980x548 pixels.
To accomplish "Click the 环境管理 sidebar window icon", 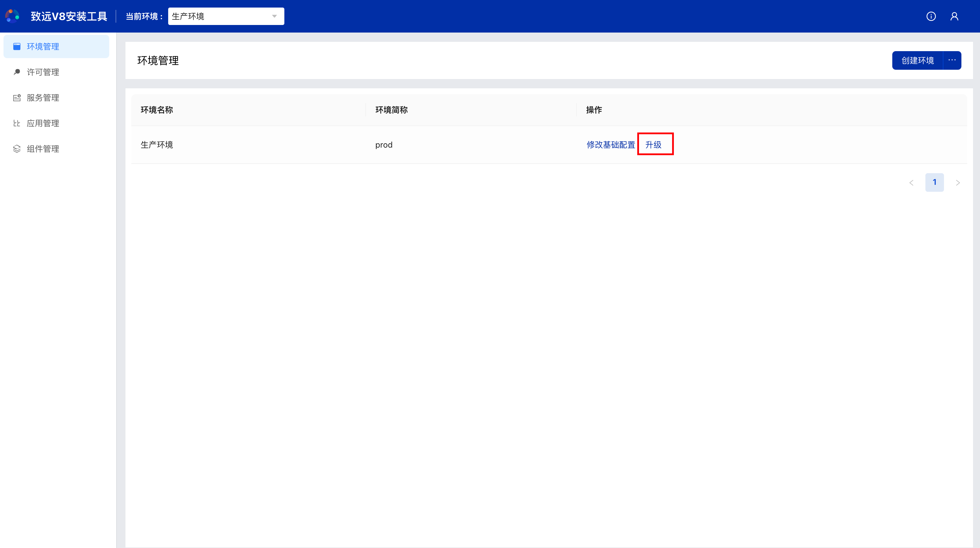I will point(17,46).
